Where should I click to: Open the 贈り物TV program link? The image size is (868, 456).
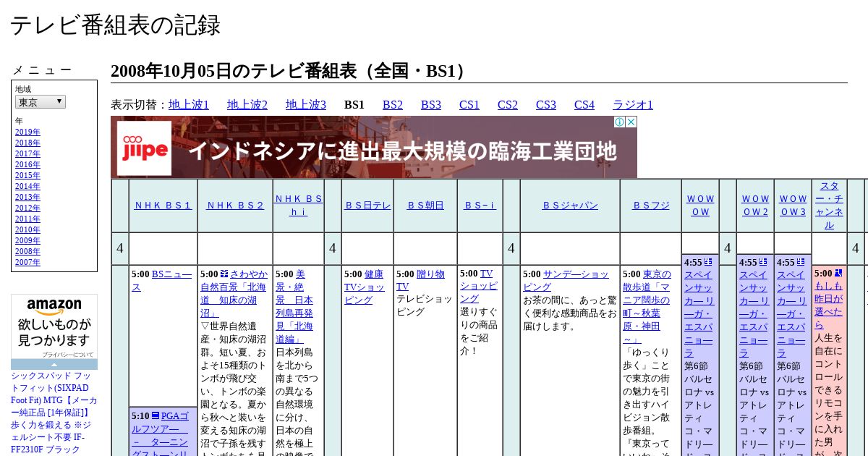click(420, 281)
